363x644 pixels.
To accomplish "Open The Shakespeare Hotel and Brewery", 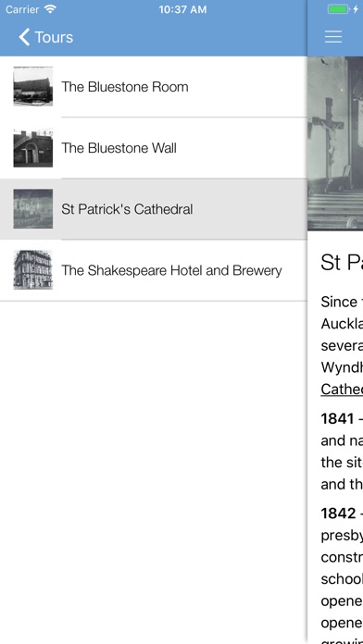I will click(154, 270).
